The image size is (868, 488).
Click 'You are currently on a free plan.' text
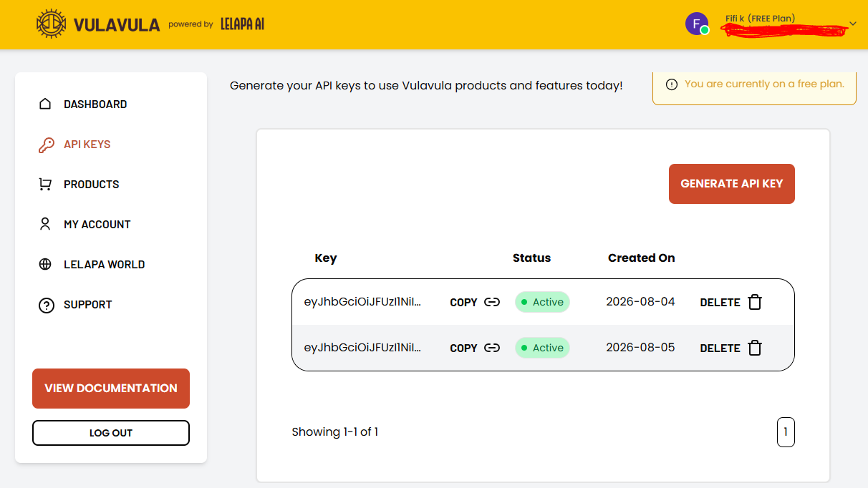click(x=764, y=84)
